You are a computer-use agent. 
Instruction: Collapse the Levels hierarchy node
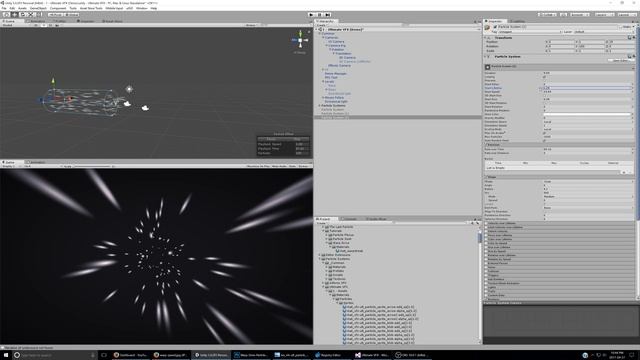point(323,82)
